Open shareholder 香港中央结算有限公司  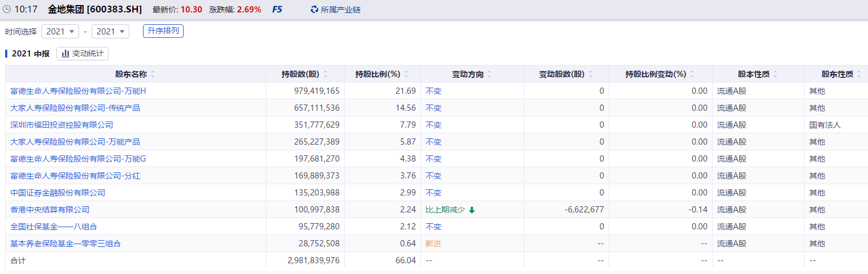click(x=50, y=210)
